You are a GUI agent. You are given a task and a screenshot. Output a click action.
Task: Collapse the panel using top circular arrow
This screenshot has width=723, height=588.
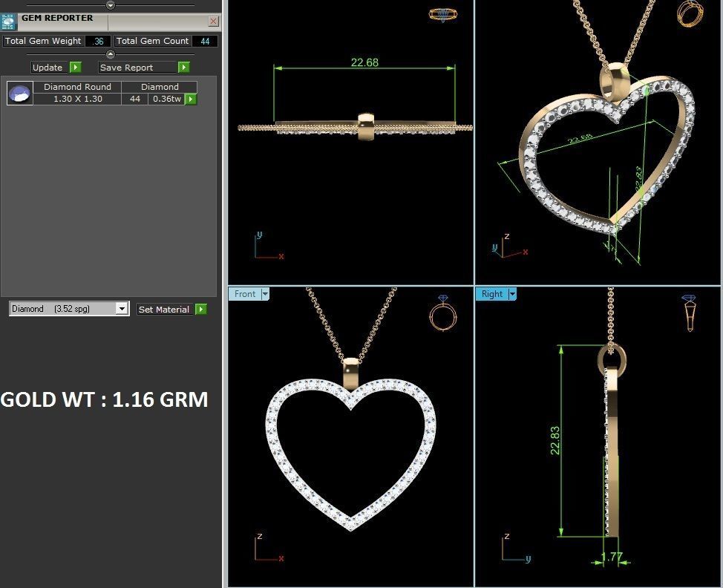pos(110,5)
